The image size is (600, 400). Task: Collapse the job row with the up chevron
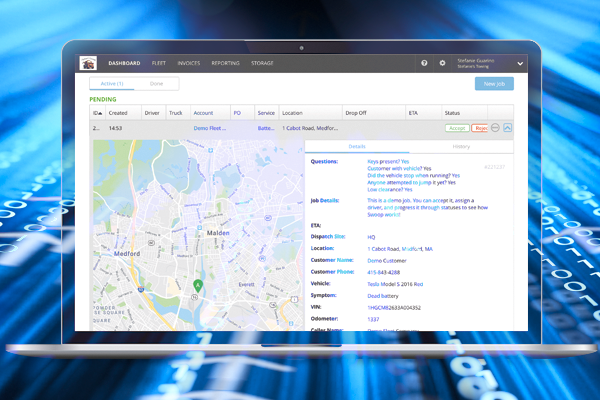pos(507,128)
